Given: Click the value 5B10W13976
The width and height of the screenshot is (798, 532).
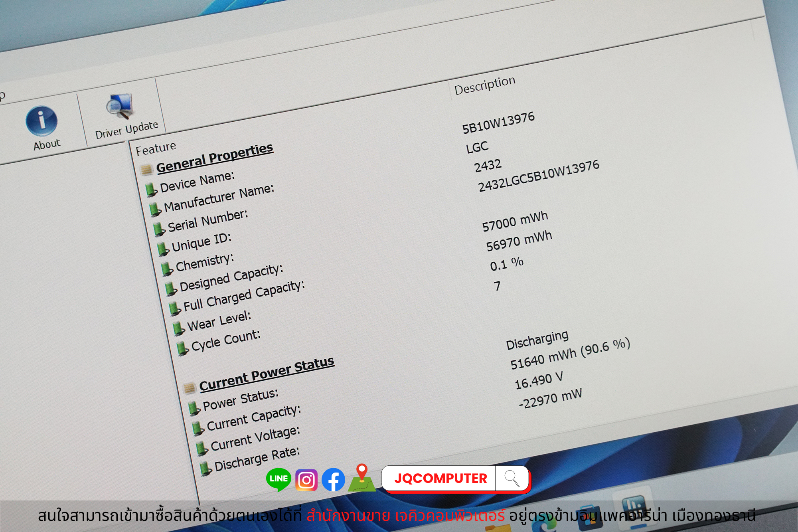Looking at the screenshot, I should click(498, 123).
